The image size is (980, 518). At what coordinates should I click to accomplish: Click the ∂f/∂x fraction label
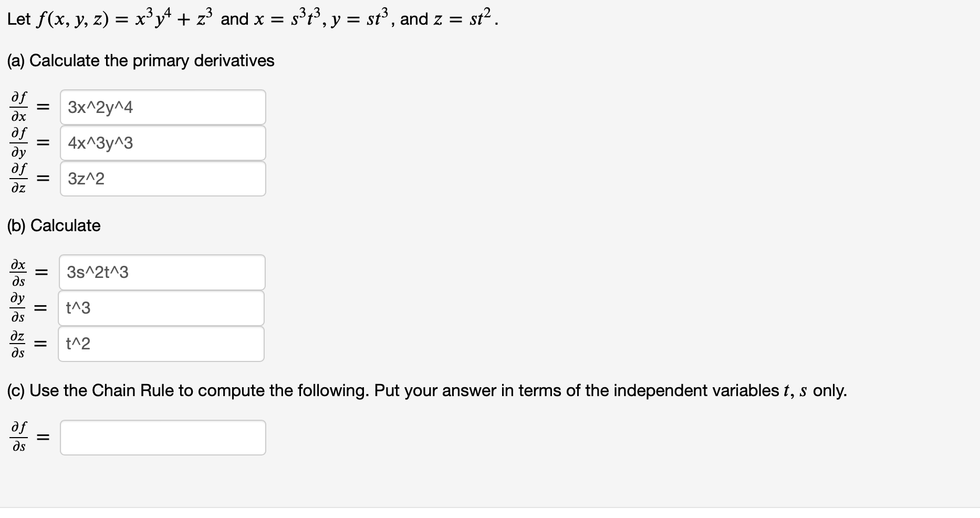(x=18, y=107)
